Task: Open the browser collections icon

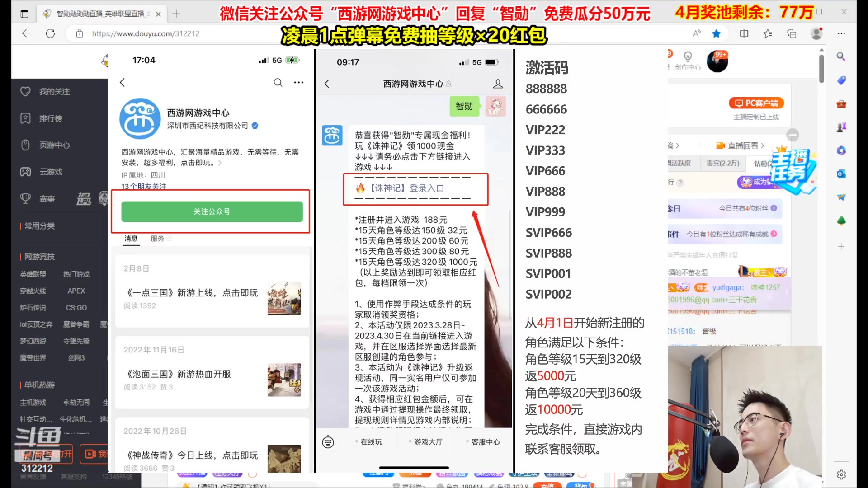Action: (x=792, y=33)
